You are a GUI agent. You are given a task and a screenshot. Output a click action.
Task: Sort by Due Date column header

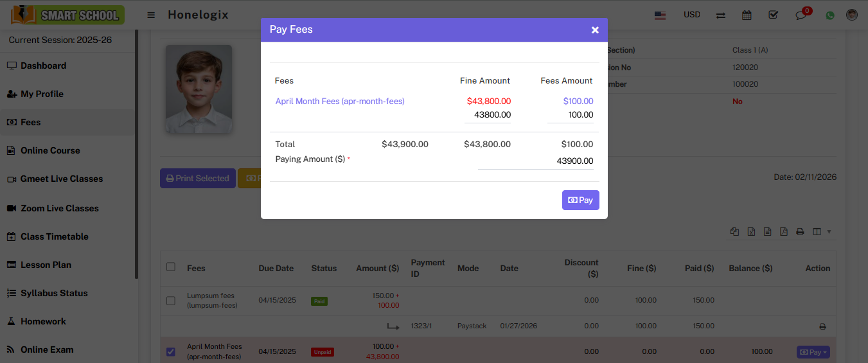click(276, 269)
